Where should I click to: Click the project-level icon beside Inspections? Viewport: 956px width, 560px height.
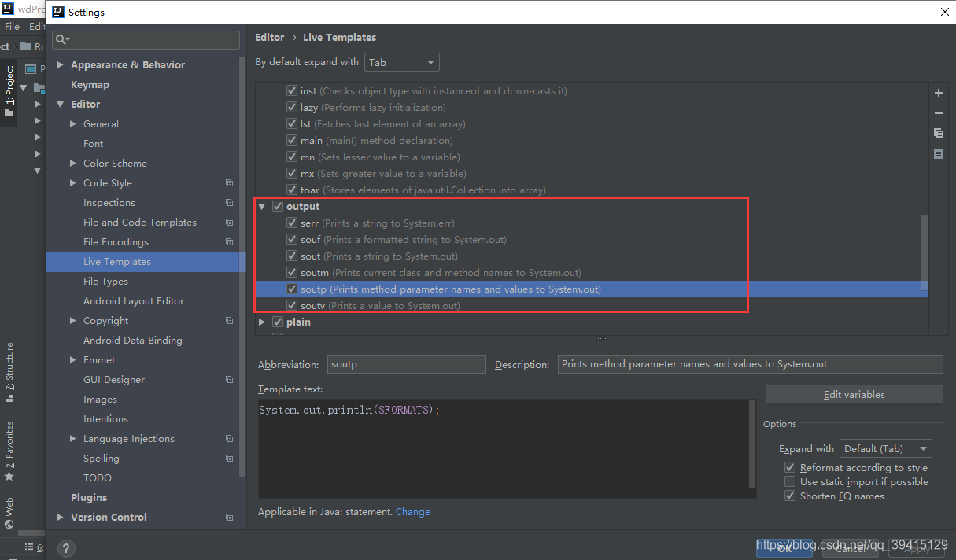229,203
